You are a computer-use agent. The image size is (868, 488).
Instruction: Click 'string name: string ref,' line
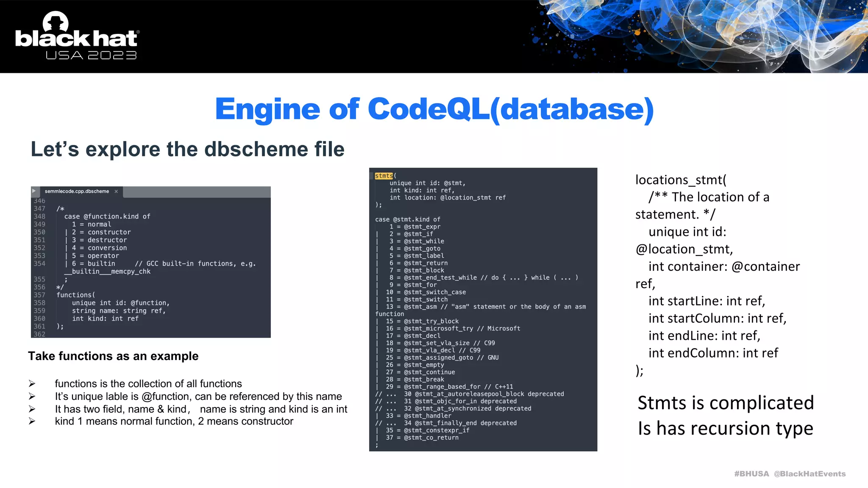pyautogui.click(x=119, y=311)
